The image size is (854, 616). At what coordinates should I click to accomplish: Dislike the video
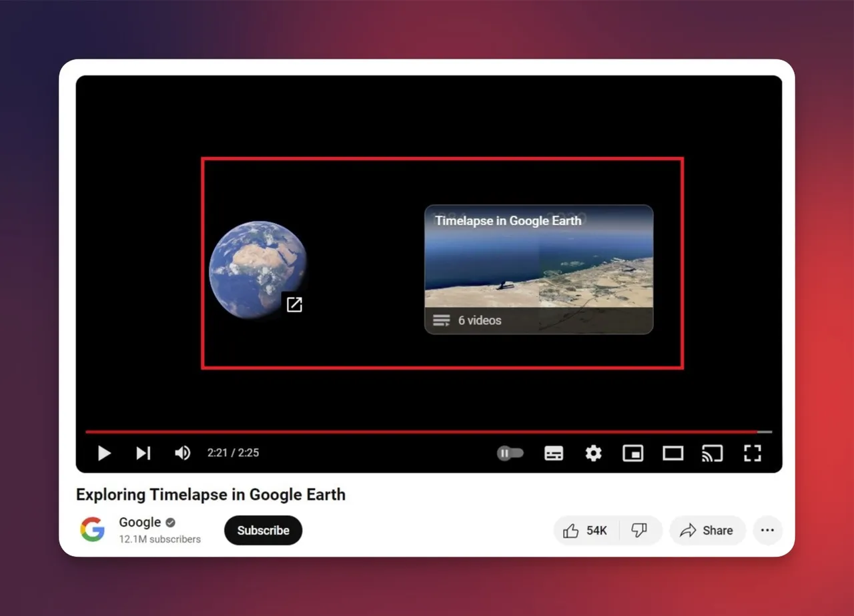click(x=639, y=531)
